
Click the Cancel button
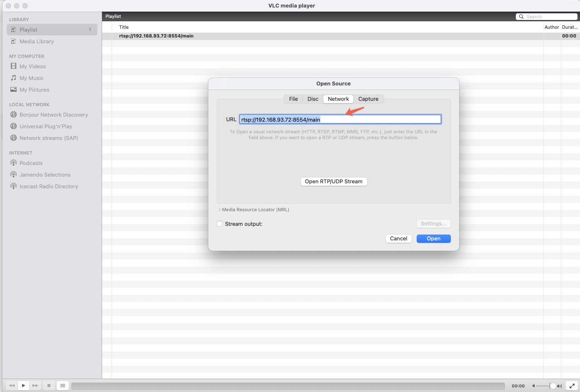tap(399, 238)
